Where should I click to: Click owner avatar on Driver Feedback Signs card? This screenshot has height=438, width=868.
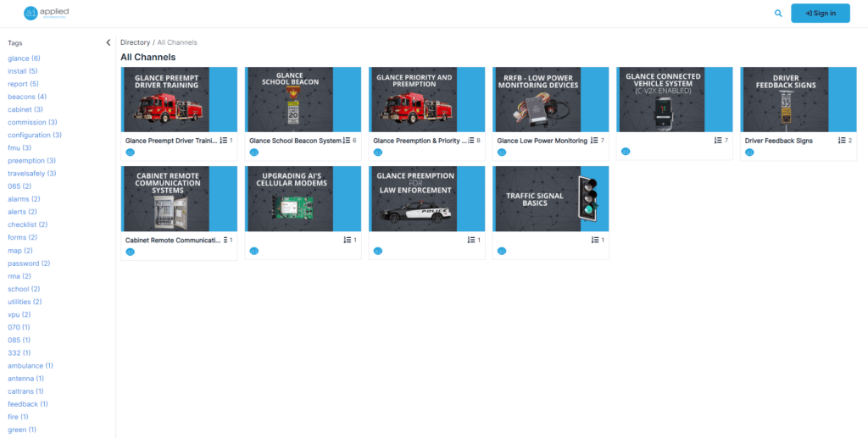click(x=749, y=152)
